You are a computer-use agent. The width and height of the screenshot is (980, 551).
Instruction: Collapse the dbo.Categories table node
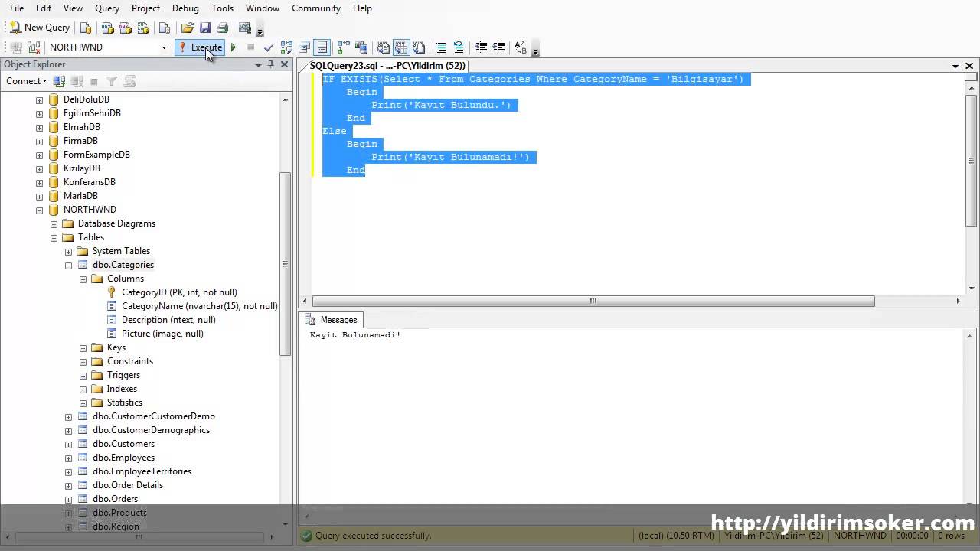pyautogui.click(x=68, y=265)
